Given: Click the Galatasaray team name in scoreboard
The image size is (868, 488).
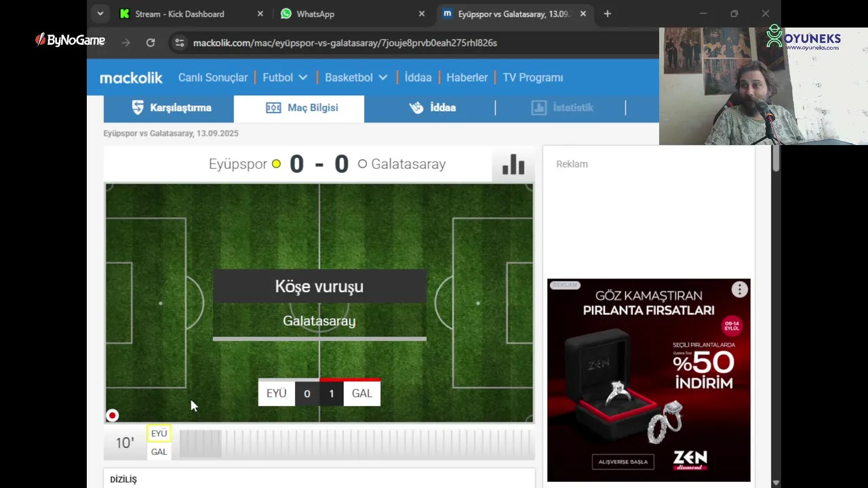Looking at the screenshot, I should [408, 164].
